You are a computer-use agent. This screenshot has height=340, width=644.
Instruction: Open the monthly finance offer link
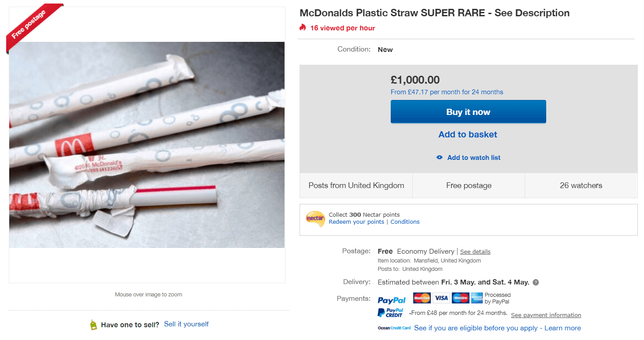click(x=447, y=92)
